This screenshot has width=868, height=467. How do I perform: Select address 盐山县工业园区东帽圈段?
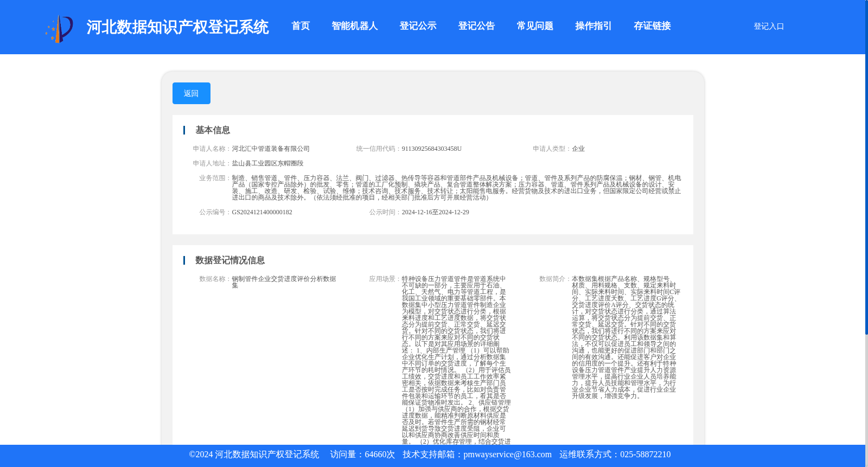pyautogui.click(x=267, y=163)
